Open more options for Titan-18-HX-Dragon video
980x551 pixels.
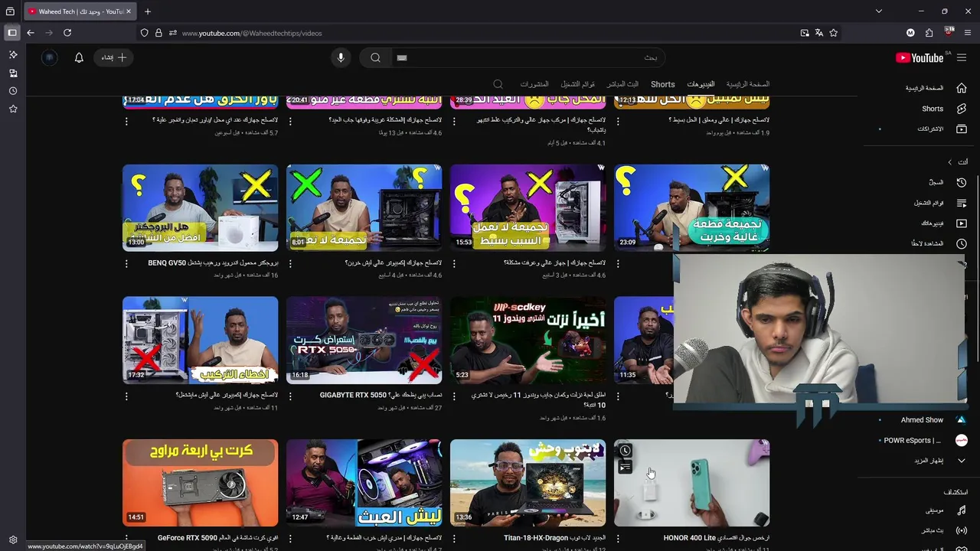(x=454, y=538)
